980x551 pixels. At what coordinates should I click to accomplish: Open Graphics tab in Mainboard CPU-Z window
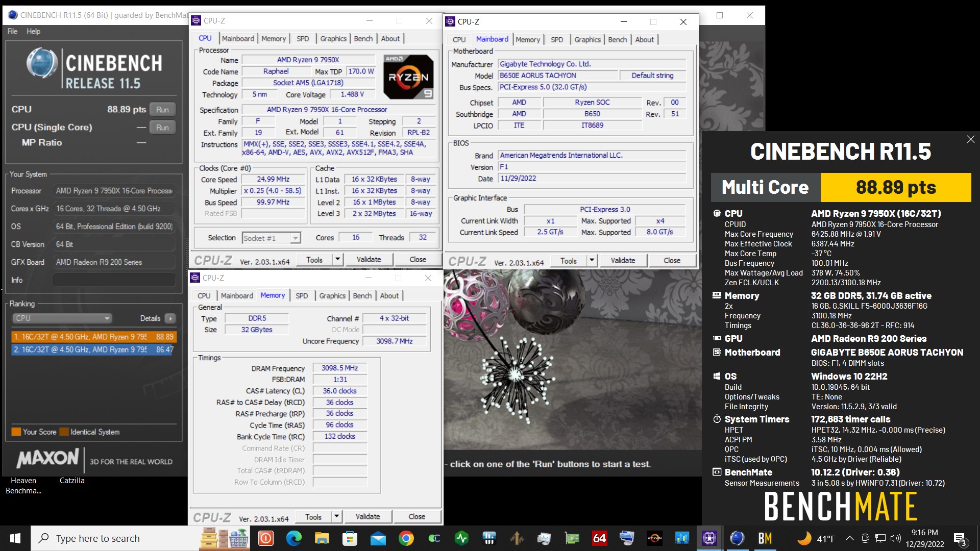587,40
